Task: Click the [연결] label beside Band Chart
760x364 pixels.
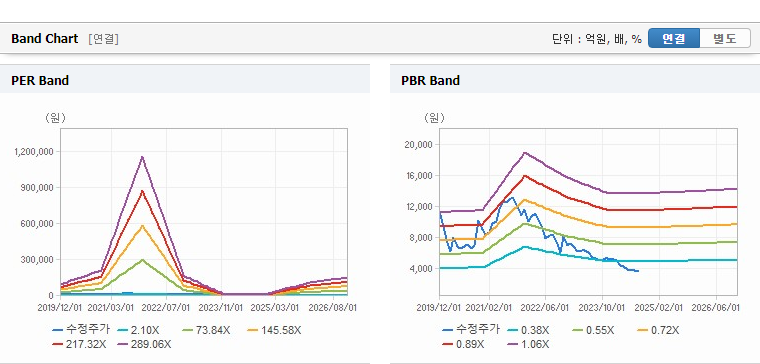Action: [x=103, y=39]
